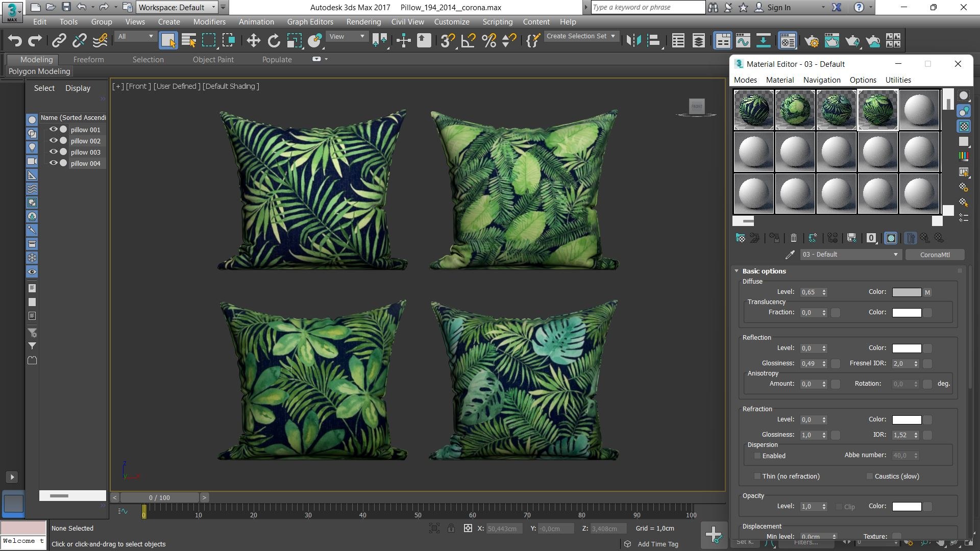Click the CoronaMtl material type button
The image size is (980, 551).
pos(935,255)
